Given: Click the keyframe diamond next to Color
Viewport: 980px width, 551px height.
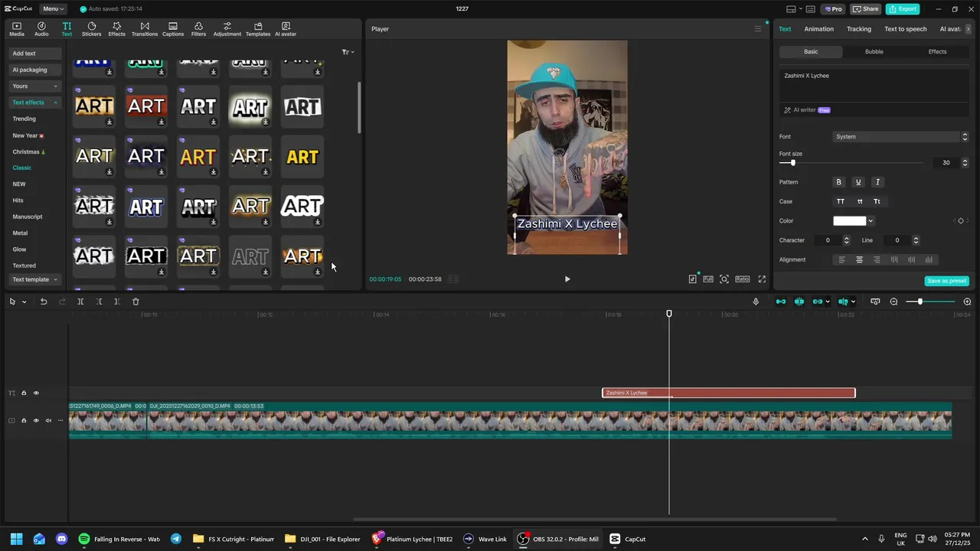Looking at the screenshot, I should [961, 221].
